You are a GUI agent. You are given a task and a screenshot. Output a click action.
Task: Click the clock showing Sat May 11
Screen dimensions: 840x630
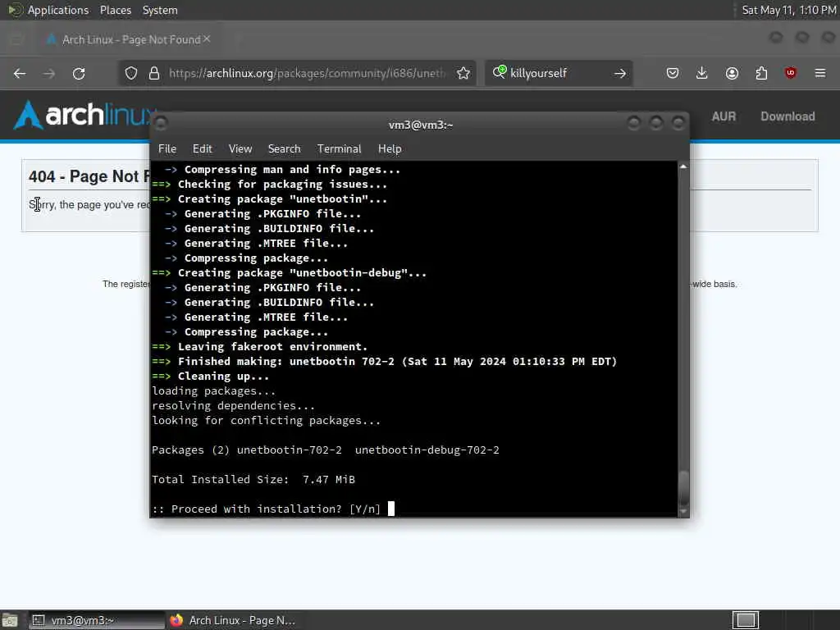788,10
